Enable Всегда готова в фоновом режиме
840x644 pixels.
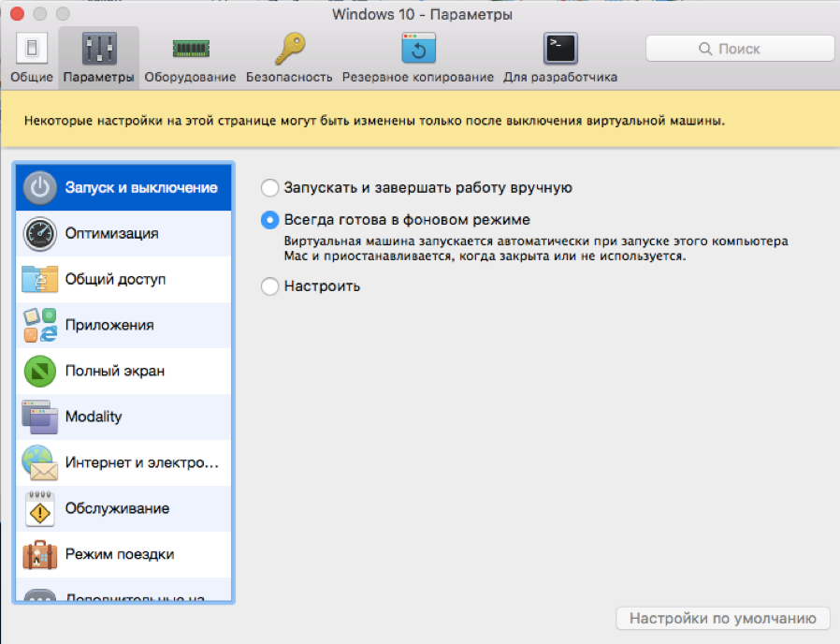point(269,220)
